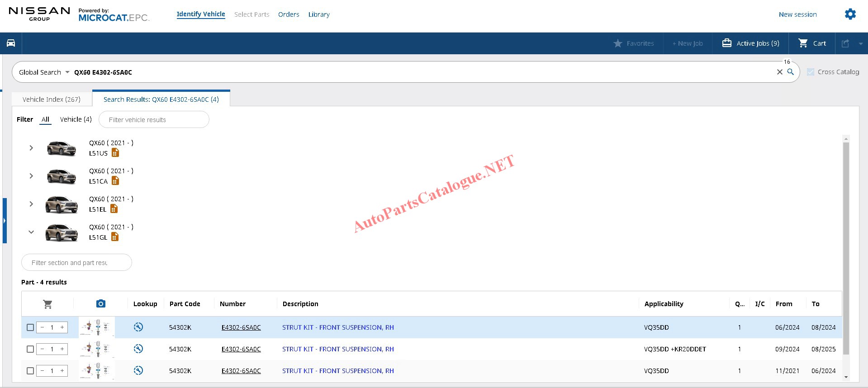Screen dimensions: 868x388
Task: Clear the search text with X icon
Action: click(x=780, y=72)
